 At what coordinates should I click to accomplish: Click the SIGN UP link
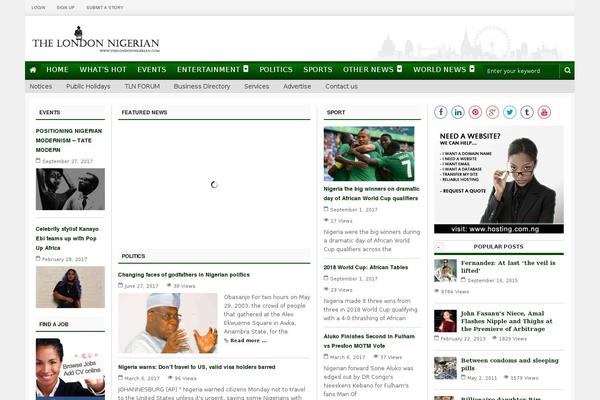click(x=66, y=8)
